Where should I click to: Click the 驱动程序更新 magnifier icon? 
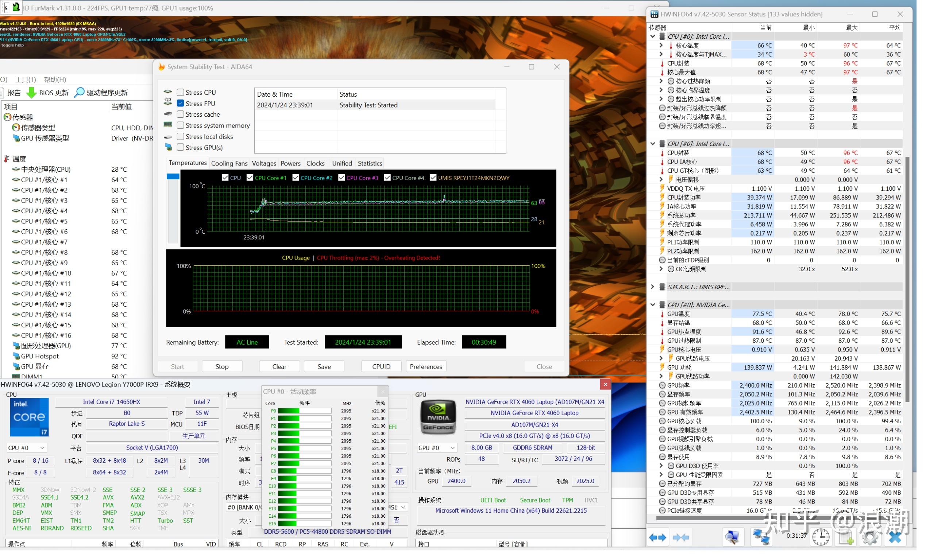(x=79, y=93)
